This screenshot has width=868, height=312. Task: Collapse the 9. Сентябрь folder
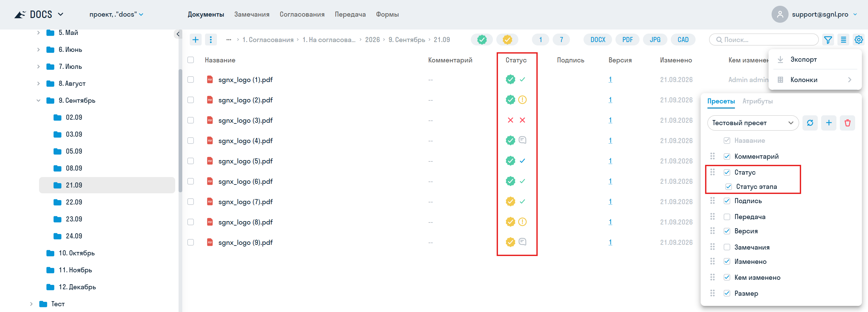(x=38, y=100)
